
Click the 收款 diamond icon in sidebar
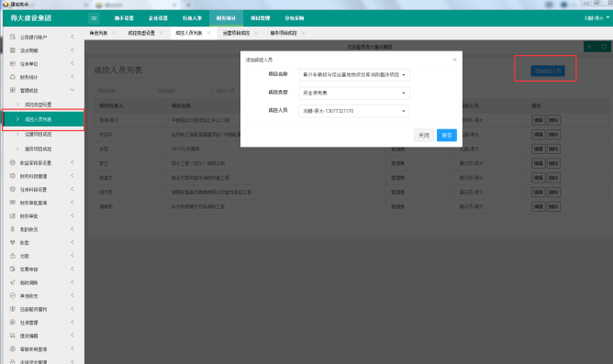[x=13, y=243]
